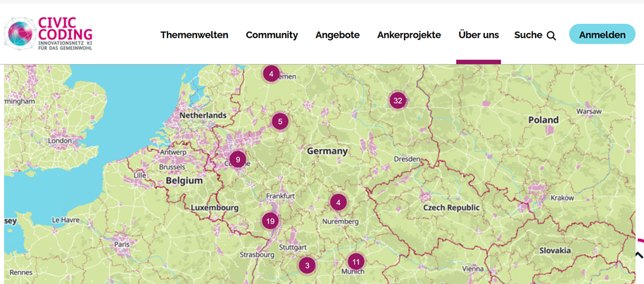Click the magnifying glass search icon

pyautogui.click(x=552, y=36)
